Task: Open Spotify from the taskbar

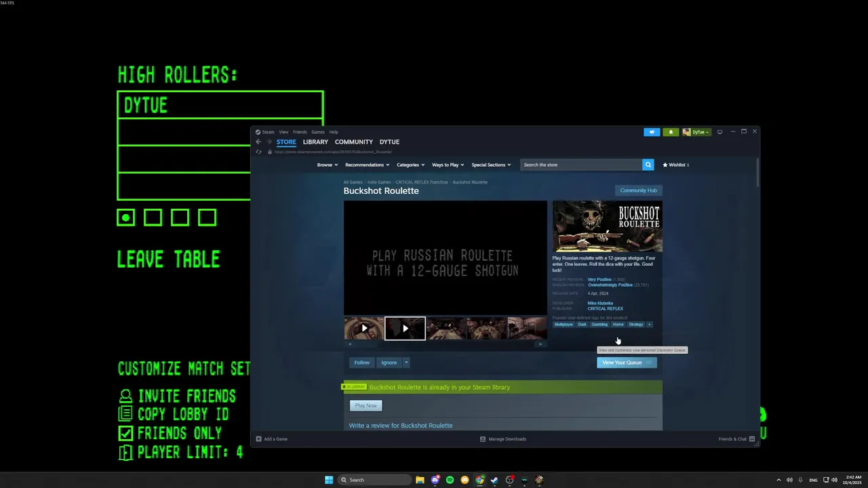Action: click(450, 480)
